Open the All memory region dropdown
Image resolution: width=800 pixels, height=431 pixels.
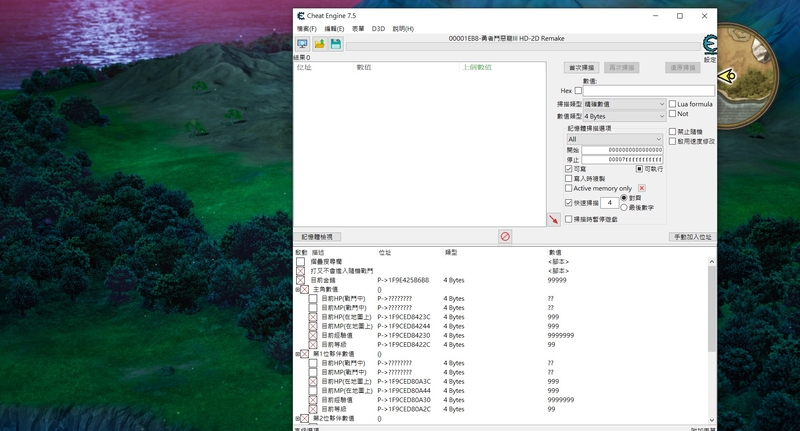pyautogui.click(x=614, y=139)
